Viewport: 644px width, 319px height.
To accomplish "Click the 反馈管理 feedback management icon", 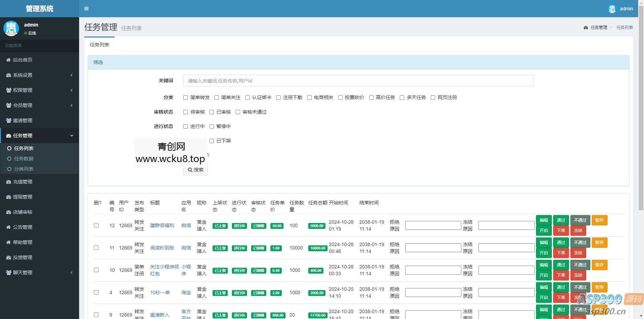I will click(x=9, y=257).
